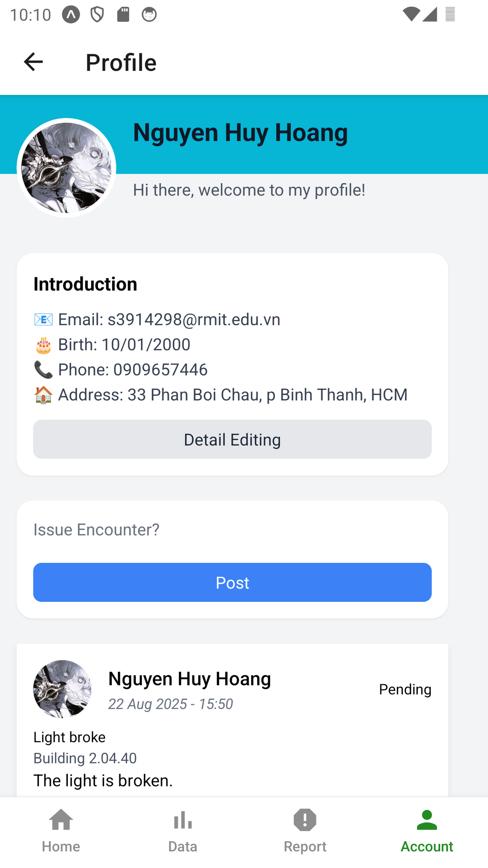Screen dimensions: 488x868
Task: Click the house address icon
Action: click(x=43, y=395)
